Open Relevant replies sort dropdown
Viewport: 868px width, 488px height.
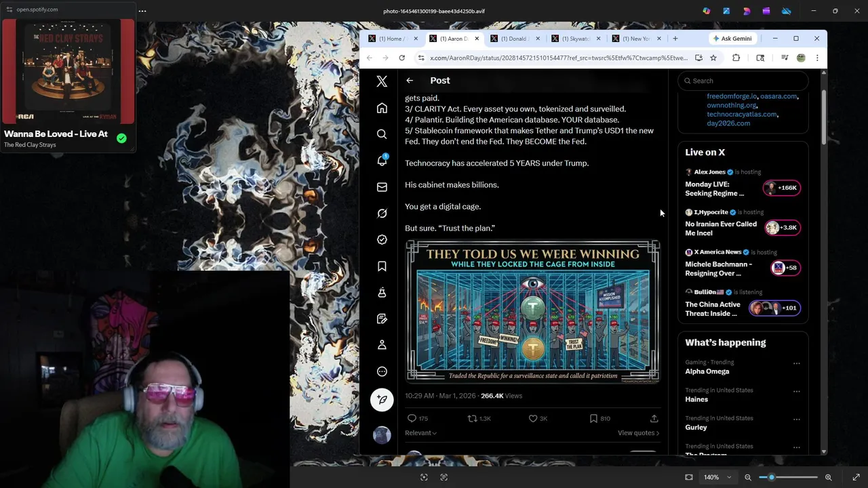421,433
